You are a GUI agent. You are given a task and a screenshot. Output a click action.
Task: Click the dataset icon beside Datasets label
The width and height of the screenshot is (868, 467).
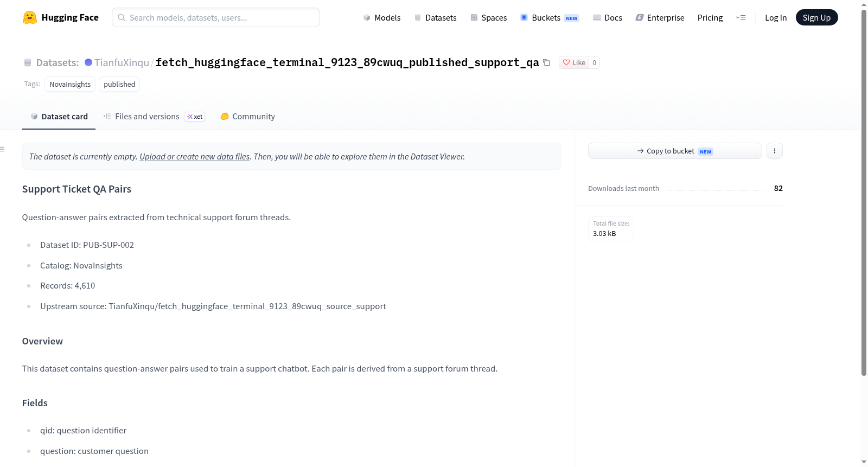click(28, 62)
